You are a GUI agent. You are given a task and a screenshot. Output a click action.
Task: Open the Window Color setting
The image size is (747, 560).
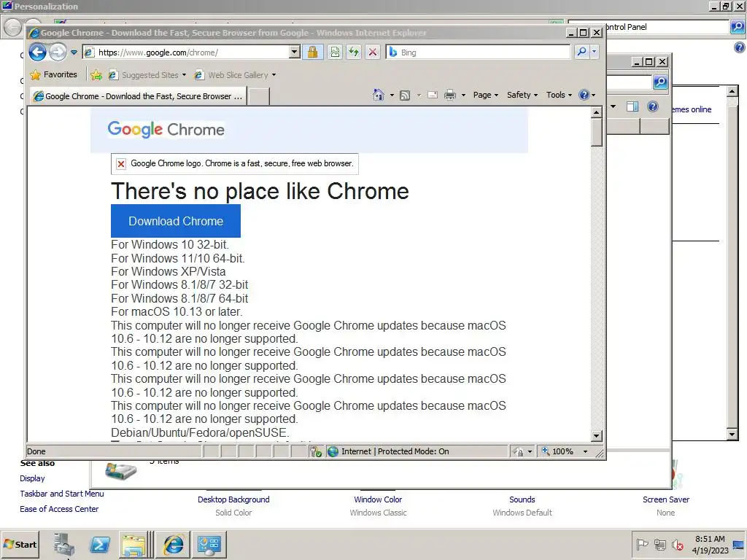click(378, 499)
